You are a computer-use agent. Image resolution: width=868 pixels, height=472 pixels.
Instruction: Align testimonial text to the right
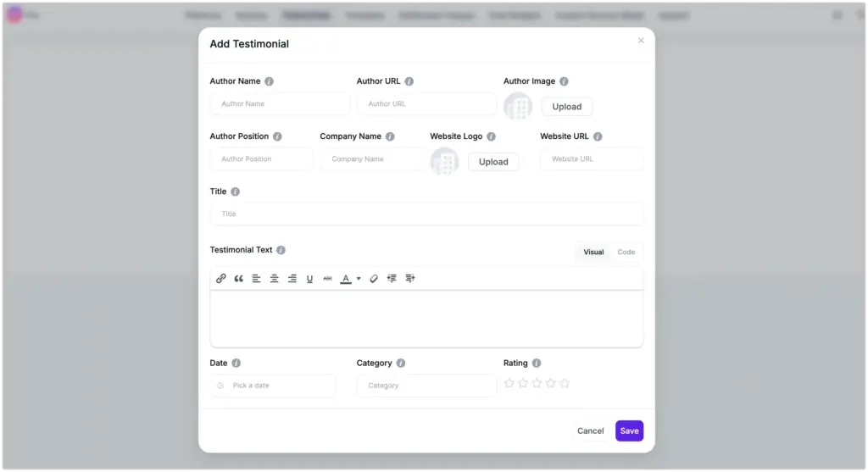tap(292, 278)
